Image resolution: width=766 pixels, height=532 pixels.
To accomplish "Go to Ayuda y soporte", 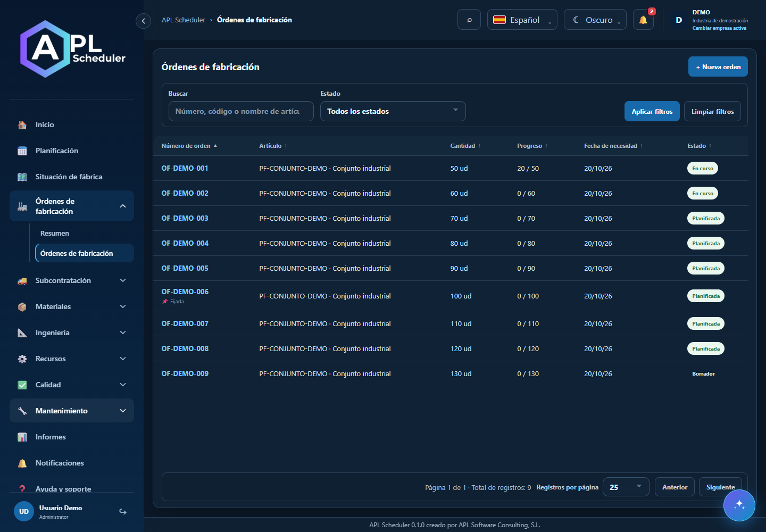I will pos(63,489).
